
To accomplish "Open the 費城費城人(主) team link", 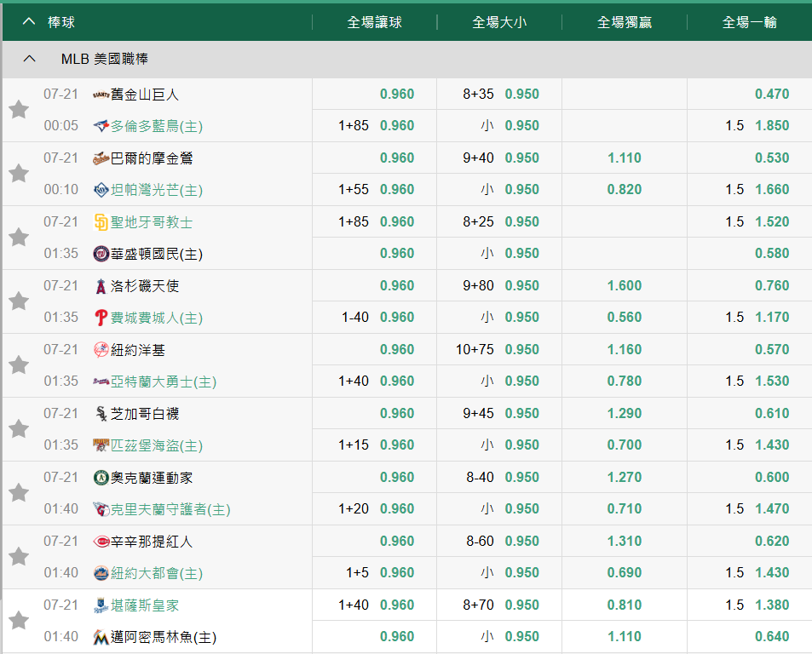I will 157,318.
